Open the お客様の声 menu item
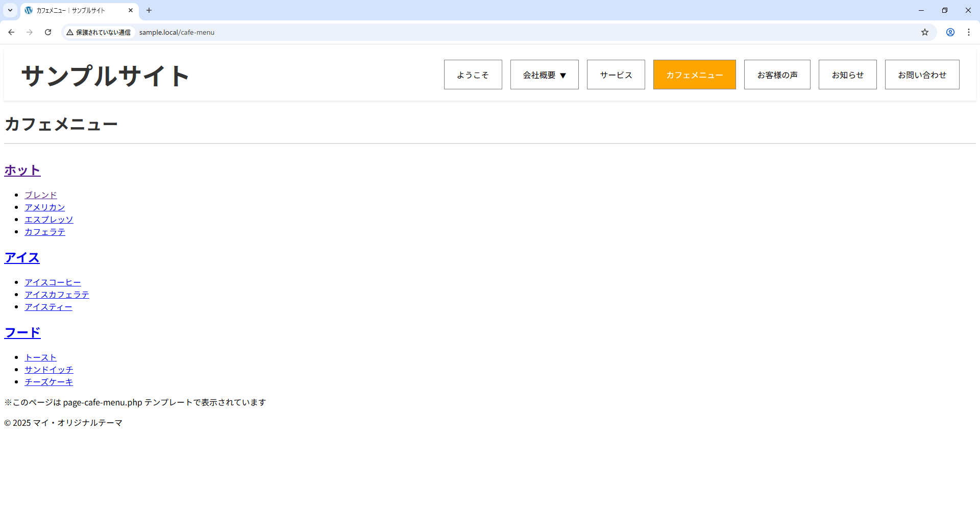This screenshot has width=980, height=531. (x=777, y=75)
